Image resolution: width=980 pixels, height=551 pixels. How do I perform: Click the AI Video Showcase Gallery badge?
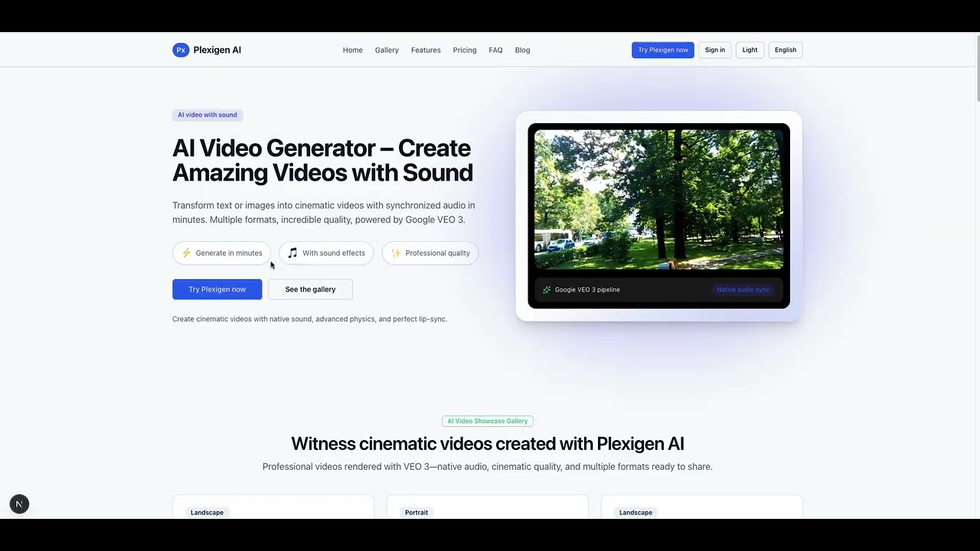488,421
